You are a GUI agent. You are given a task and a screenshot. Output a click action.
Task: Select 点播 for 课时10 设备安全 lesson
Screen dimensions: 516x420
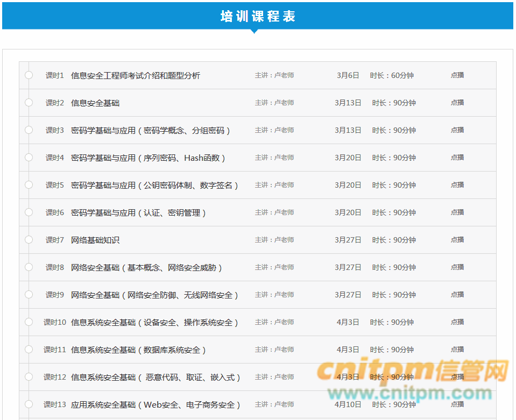click(x=457, y=322)
